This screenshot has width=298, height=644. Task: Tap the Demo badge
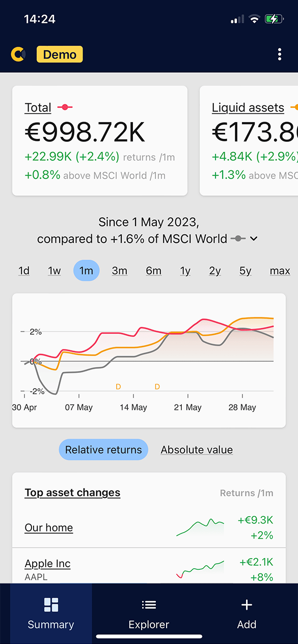click(60, 54)
